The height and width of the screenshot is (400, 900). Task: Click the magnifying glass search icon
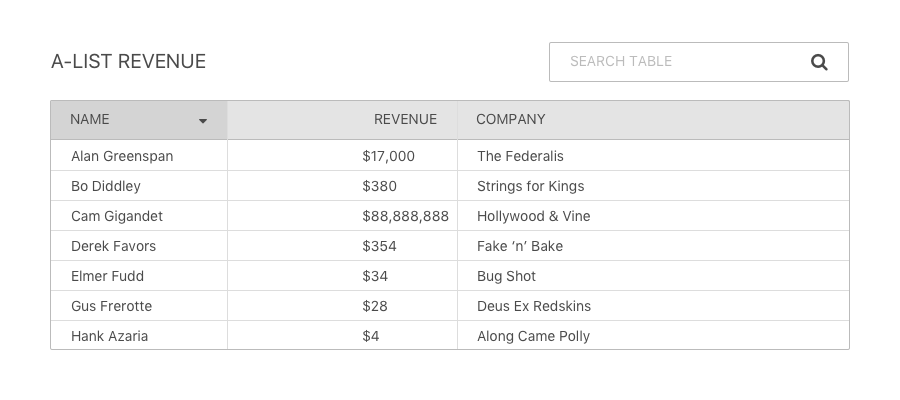coord(819,62)
